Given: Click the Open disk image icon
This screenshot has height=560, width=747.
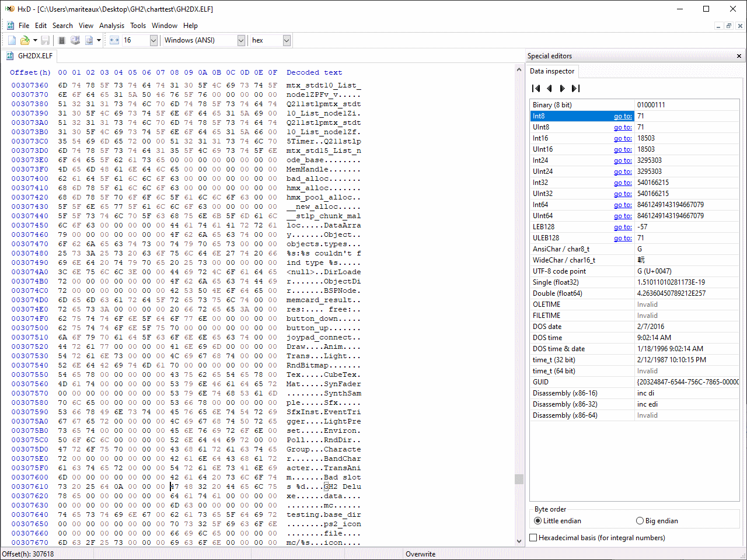Looking at the screenshot, I should pos(89,40).
